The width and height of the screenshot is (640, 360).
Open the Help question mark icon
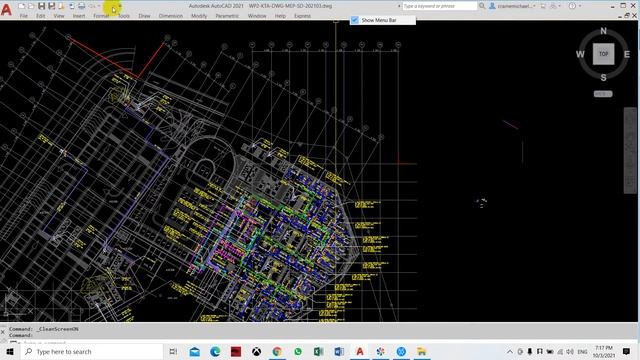pyautogui.click(x=573, y=6)
